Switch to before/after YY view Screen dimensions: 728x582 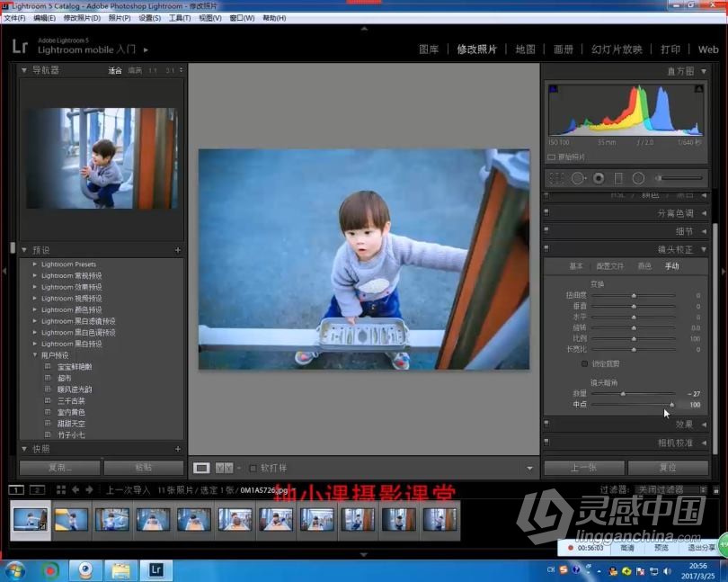pos(225,468)
